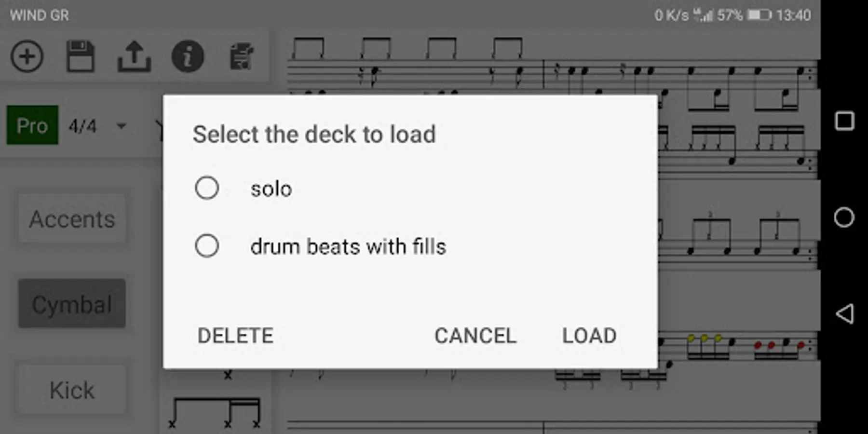The image size is (868, 434).
Task: Switch to the Accents category
Action: [72, 219]
